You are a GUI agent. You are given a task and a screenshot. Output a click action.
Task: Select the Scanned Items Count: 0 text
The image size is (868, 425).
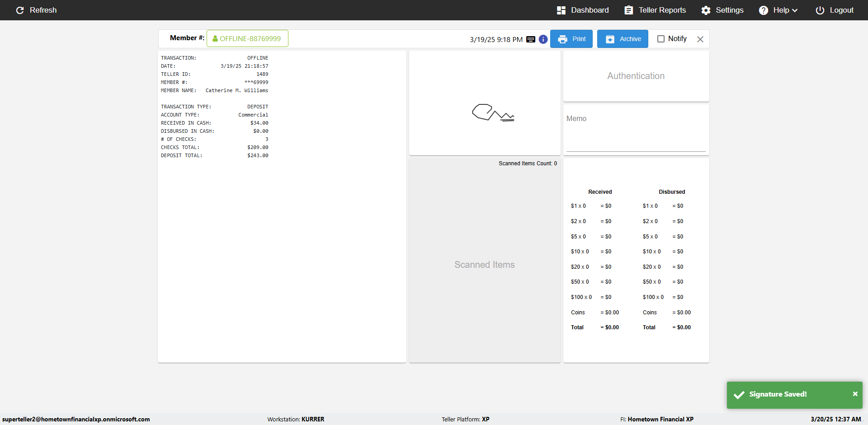click(528, 163)
